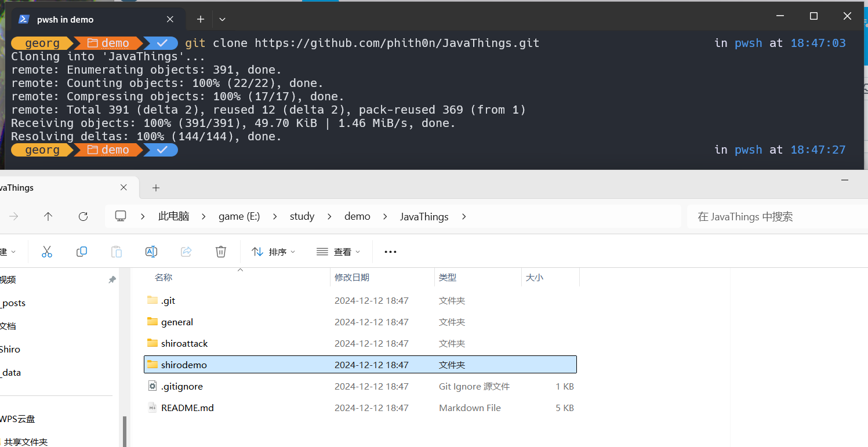This screenshot has width=868, height=447.
Task: Click JavaThings in the address breadcrumb
Action: pyautogui.click(x=424, y=216)
